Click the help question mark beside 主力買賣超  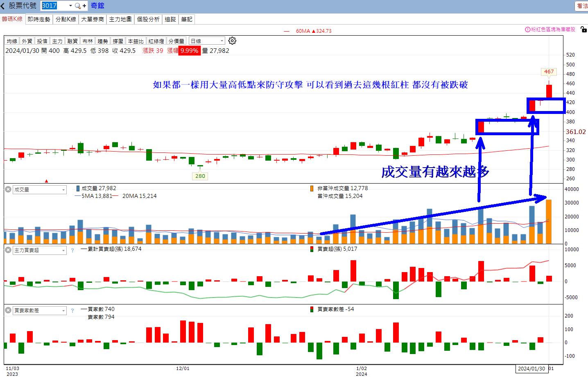coord(72,250)
